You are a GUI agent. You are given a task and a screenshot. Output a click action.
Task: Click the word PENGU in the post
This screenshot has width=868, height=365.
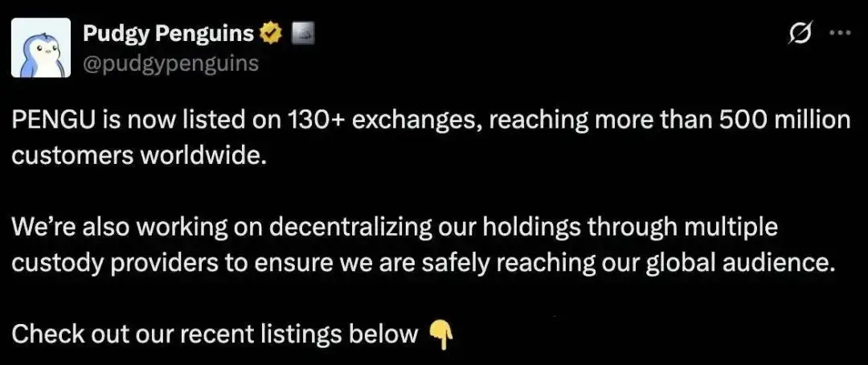point(47,121)
